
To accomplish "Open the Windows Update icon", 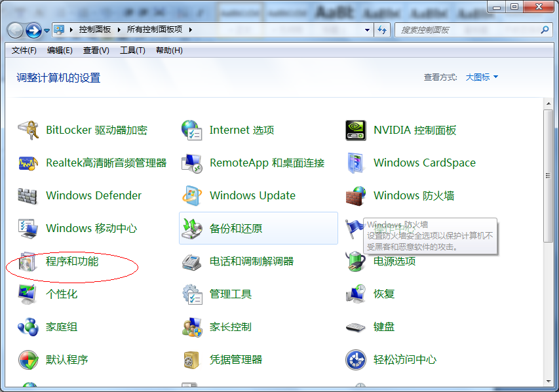I will [191, 196].
